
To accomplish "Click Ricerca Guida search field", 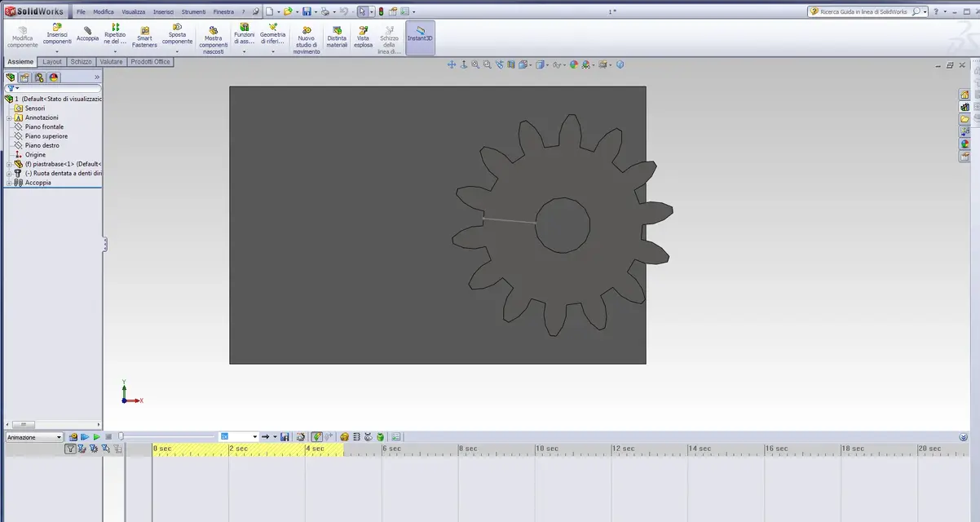I will coord(865,11).
